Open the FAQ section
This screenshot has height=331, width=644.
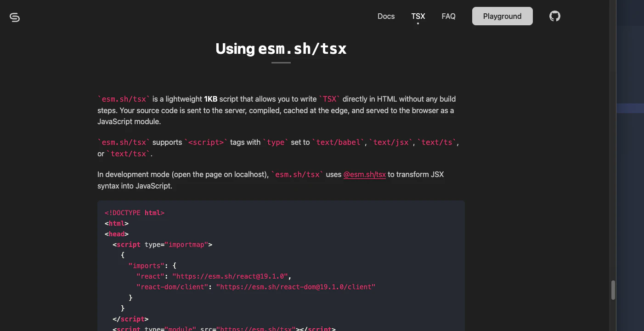coord(448,16)
